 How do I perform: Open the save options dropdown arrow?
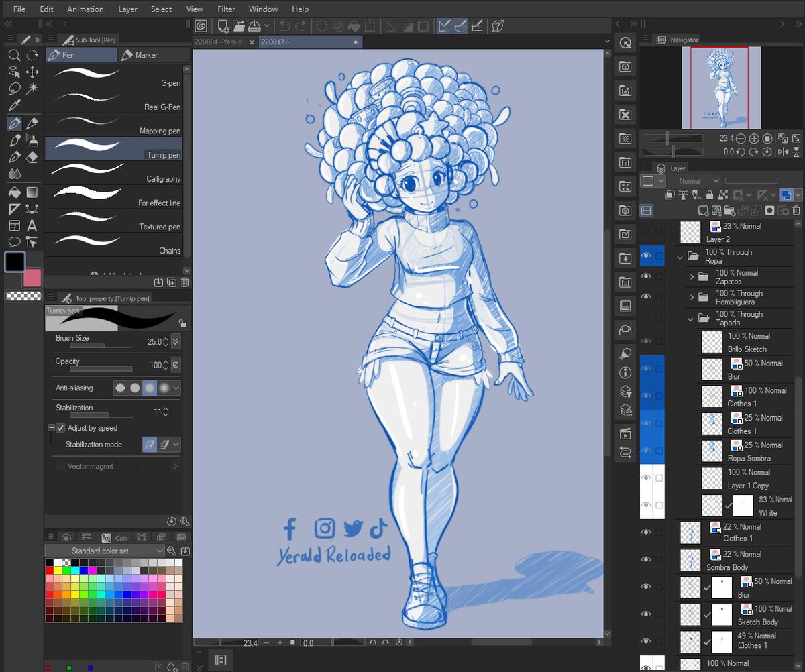pyautogui.click(x=267, y=26)
